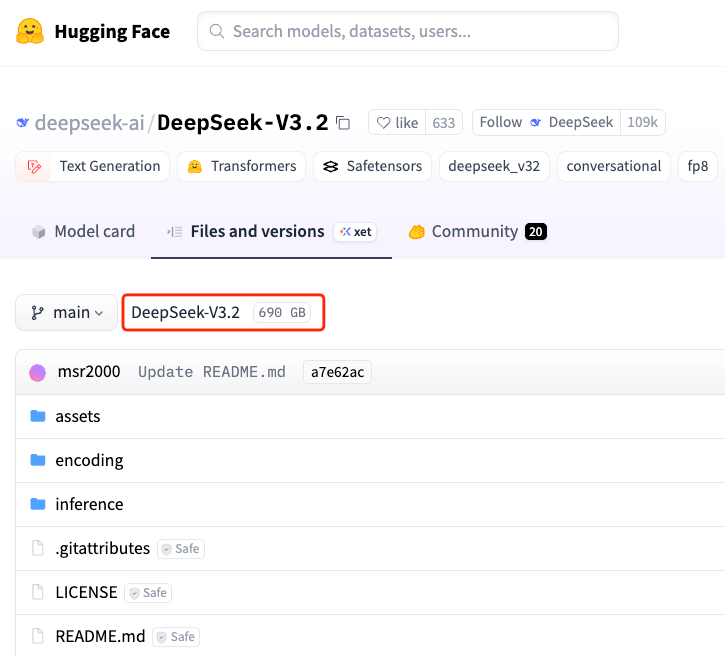
Task: Click the Hugging Face emoji logo
Action: click(30, 31)
